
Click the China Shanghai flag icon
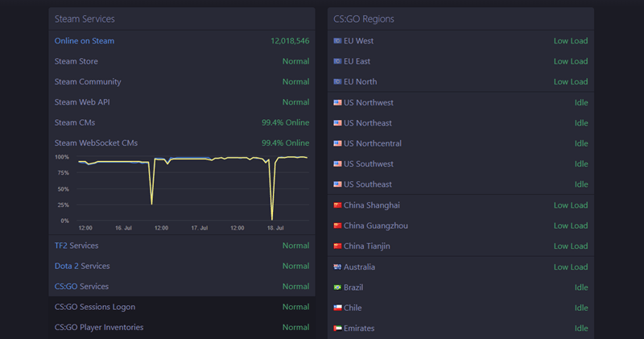coord(337,205)
